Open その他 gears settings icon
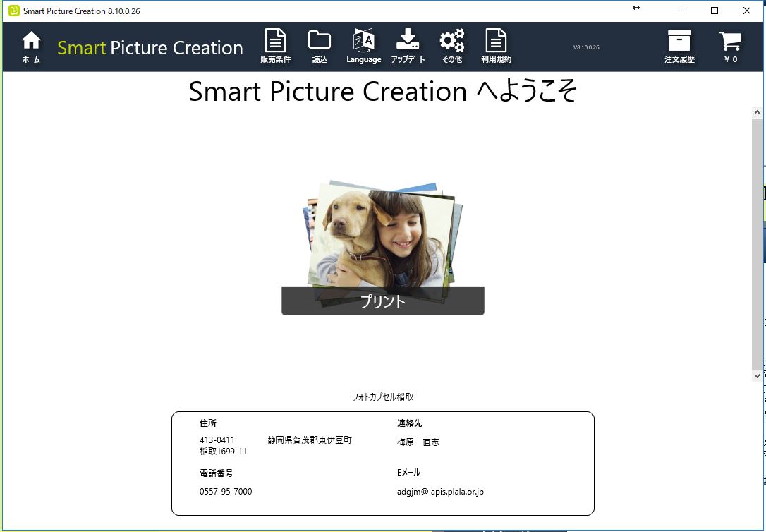Viewport: 766px width, 532px height. pos(451,47)
